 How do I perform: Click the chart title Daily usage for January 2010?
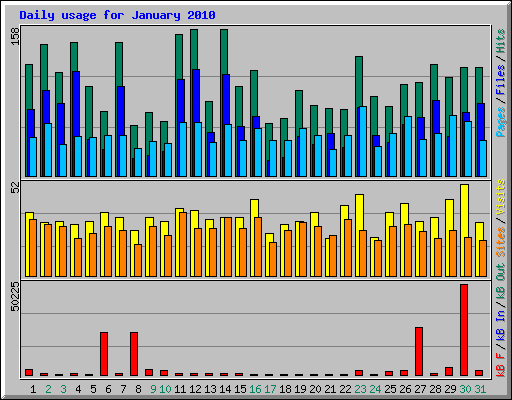pyautogui.click(x=117, y=15)
